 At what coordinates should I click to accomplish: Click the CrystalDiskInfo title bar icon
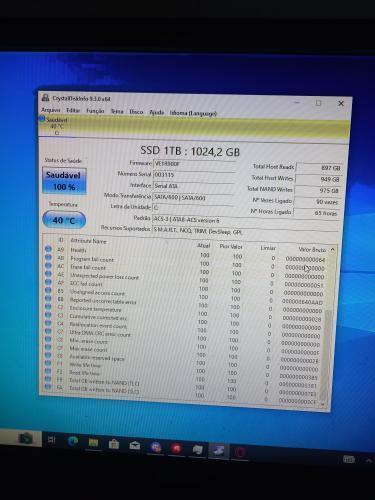point(45,98)
